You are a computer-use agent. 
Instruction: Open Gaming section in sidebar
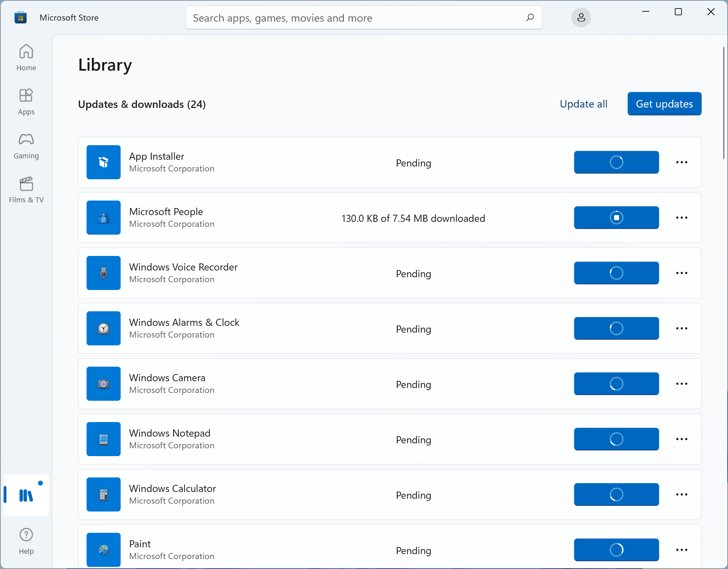tap(26, 146)
